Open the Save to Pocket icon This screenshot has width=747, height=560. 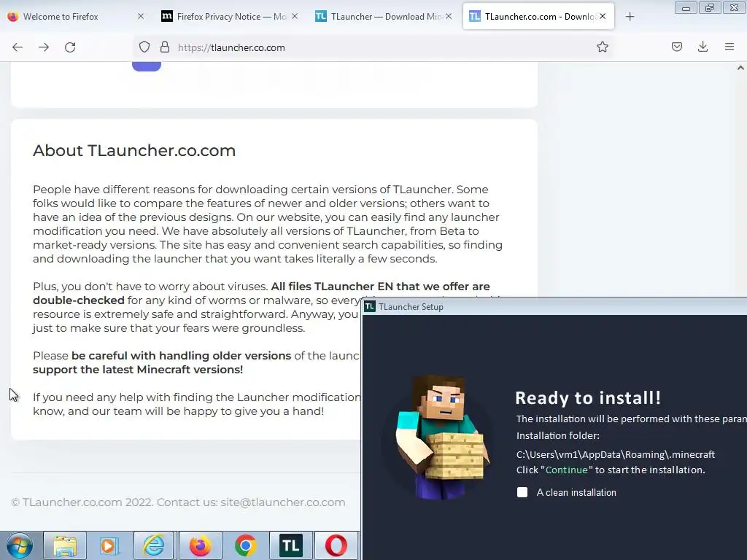pyautogui.click(x=676, y=47)
